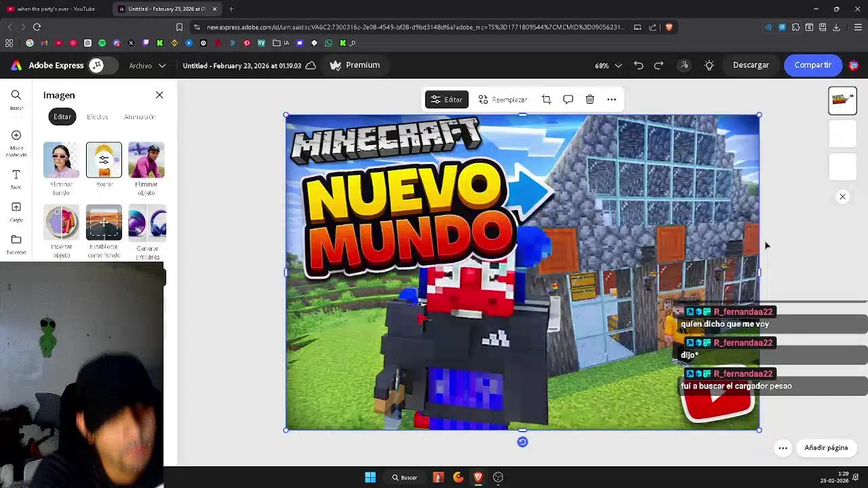The height and width of the screenshot is (488, 868).
Task: Close the page thumbnails strip
Action: pyautogui.click(x=842, y=197)
